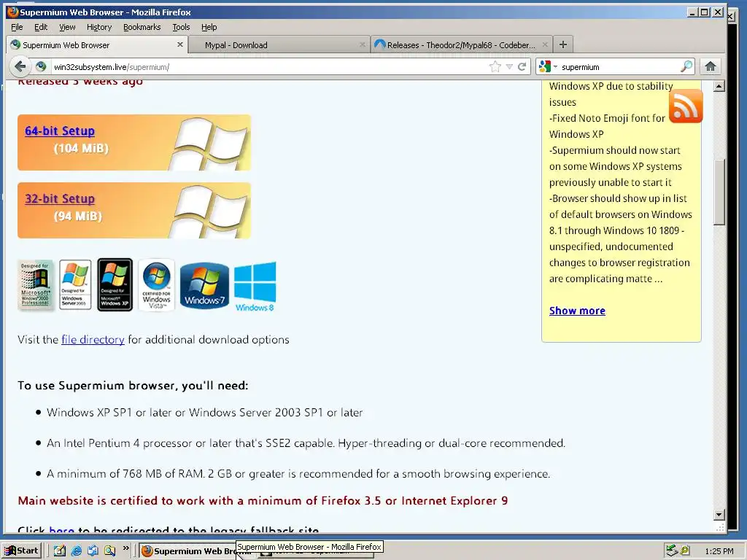This screenshot has height=560, width=747.
Task: Click the Intel Pentium 4 requirement line
Action: pyautogui.click(x=306, y=443)
